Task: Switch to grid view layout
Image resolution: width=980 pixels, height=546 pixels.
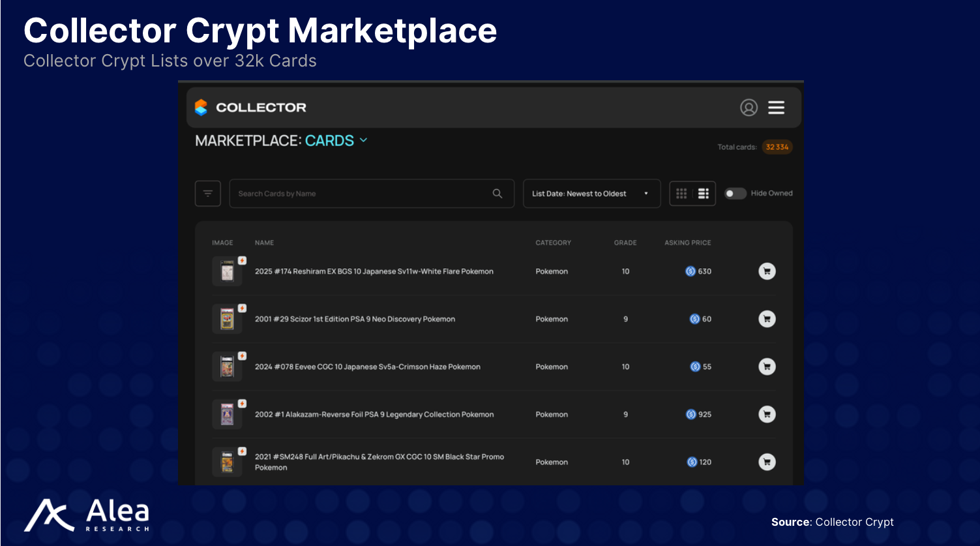Action: 681,193
